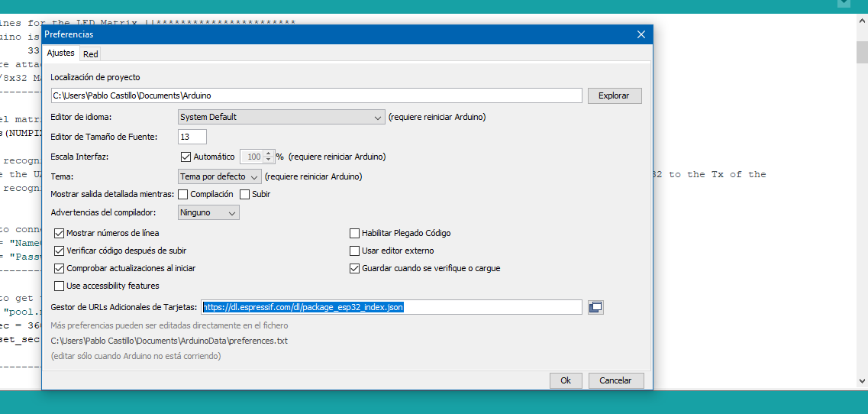Image resolution: width=868 pixels, height=414 pixels.
Task: Click the "Escala Interfaz:" label
Action: click(x=79, y=157)
